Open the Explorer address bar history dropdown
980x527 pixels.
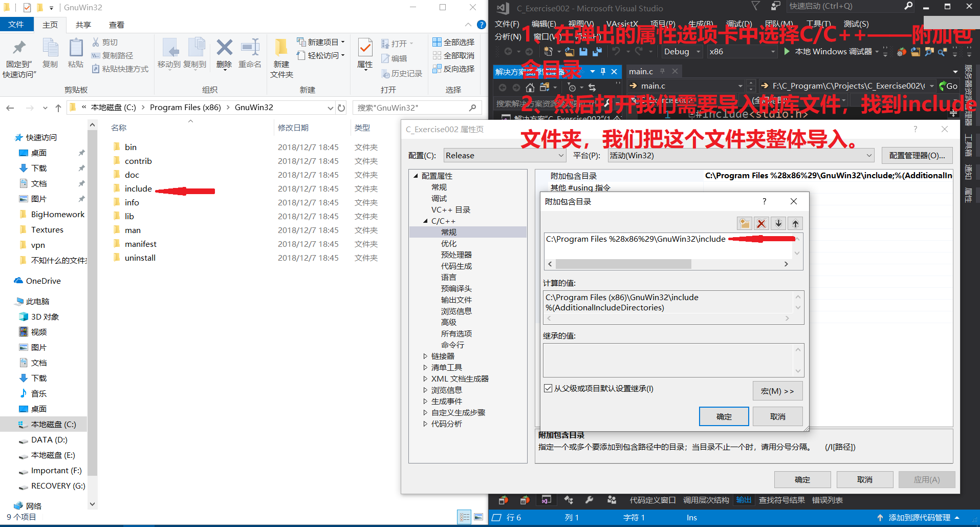(x=330, y=108)
